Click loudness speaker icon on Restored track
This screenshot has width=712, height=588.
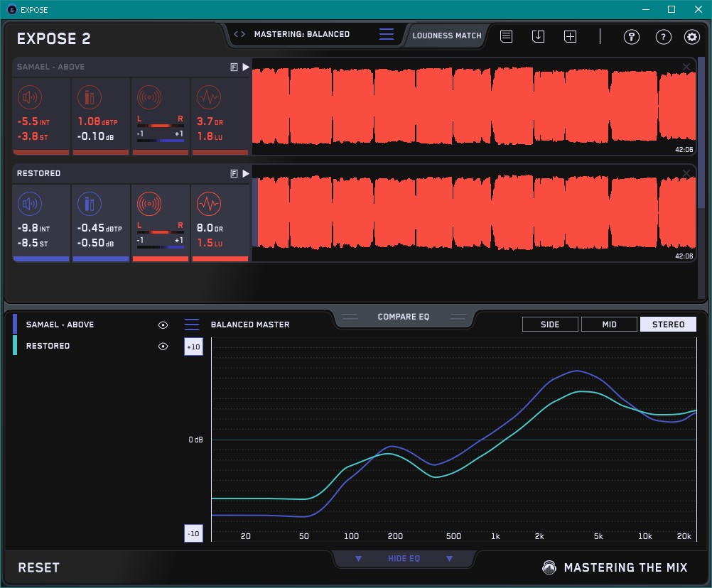[x=29, y=205]
